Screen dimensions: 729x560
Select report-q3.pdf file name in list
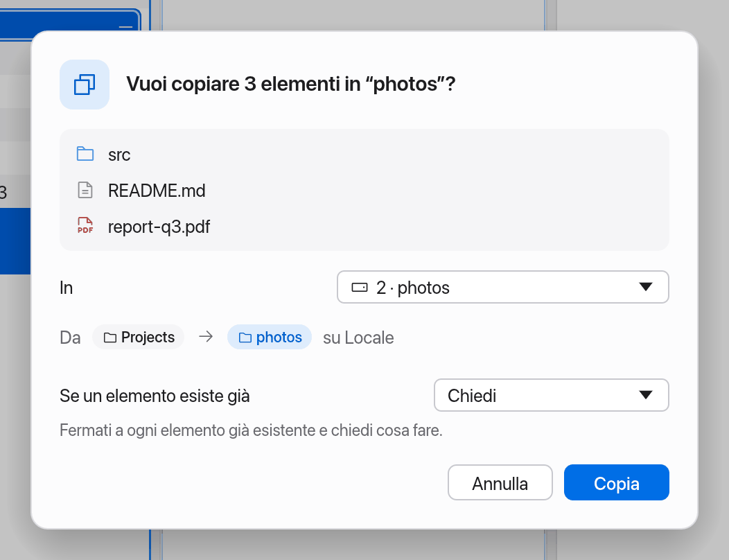point(159,227)
